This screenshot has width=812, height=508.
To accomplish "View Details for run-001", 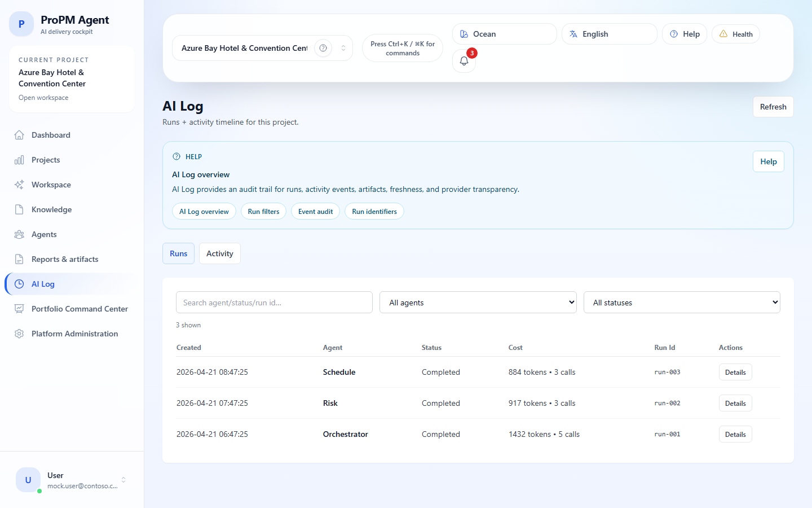I will 735,434.
